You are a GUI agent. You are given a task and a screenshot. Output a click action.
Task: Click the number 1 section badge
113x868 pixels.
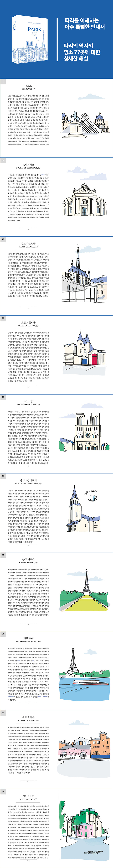pos(3,82)
